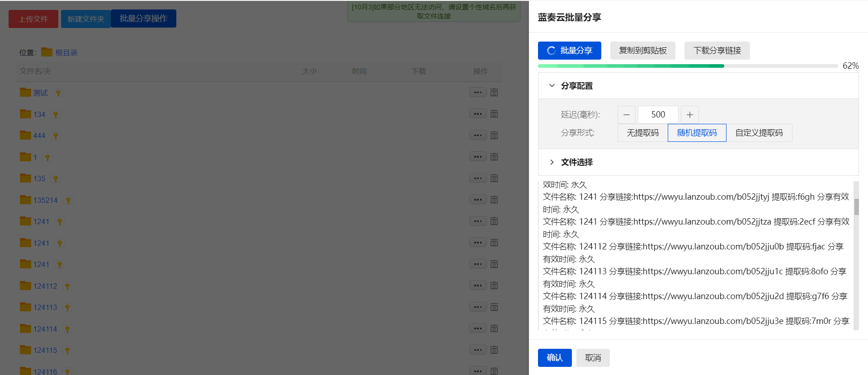Click the folder icon of 124112
The width and height of the screenshot is (868, 375).
[25, 286]
